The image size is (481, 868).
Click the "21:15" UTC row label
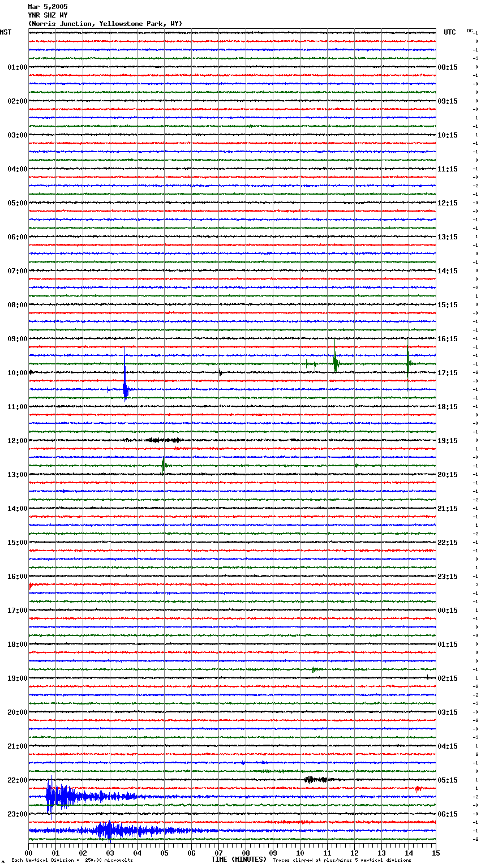448,509
